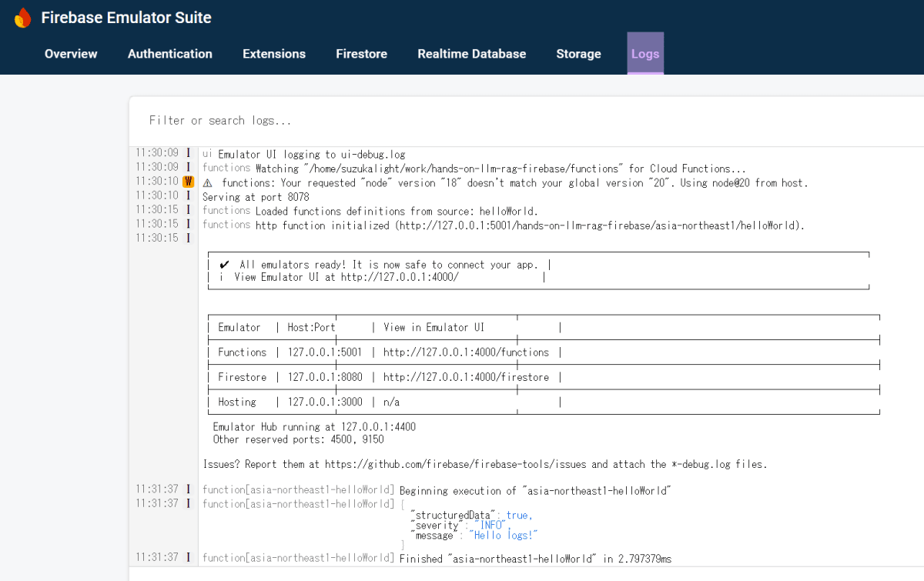
Task: Click http://127.0.0.1:4000/functions table cell
Action: tap(467, 352)
